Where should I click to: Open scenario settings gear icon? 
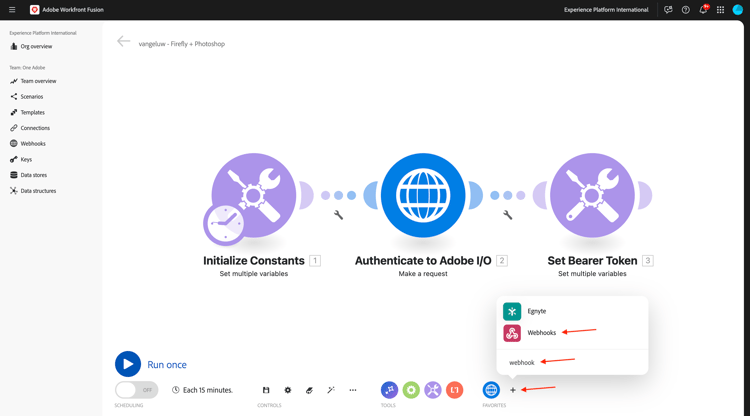[287, 390]
